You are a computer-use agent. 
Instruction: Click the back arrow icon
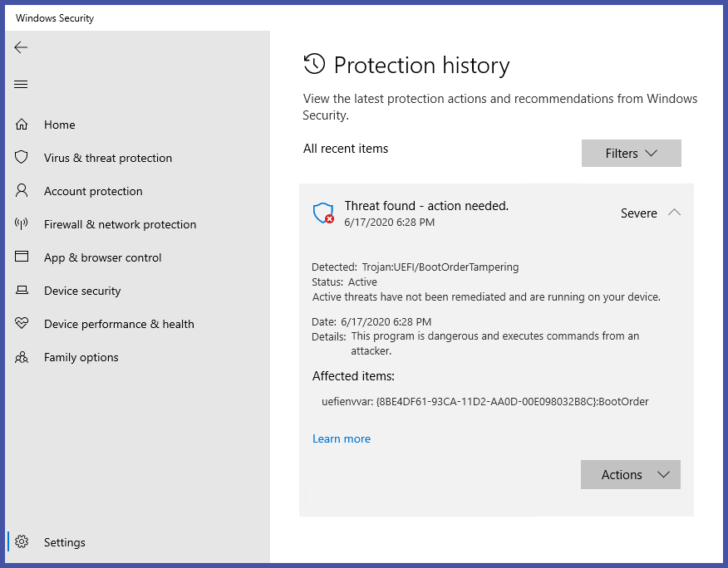tap(21, 47)
